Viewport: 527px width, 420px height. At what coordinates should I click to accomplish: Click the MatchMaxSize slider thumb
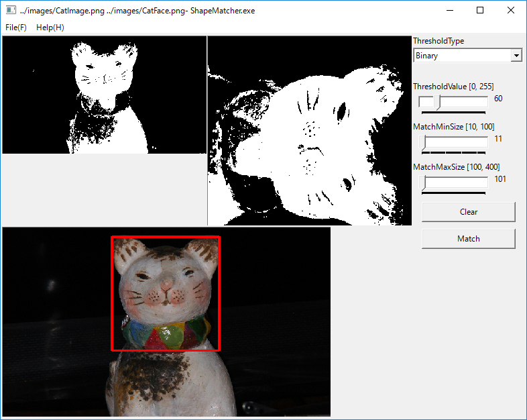[423, 182]
